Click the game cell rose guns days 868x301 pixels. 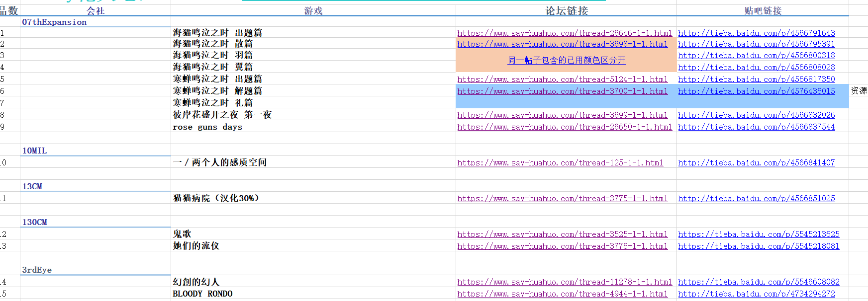(x=313, y=127)
